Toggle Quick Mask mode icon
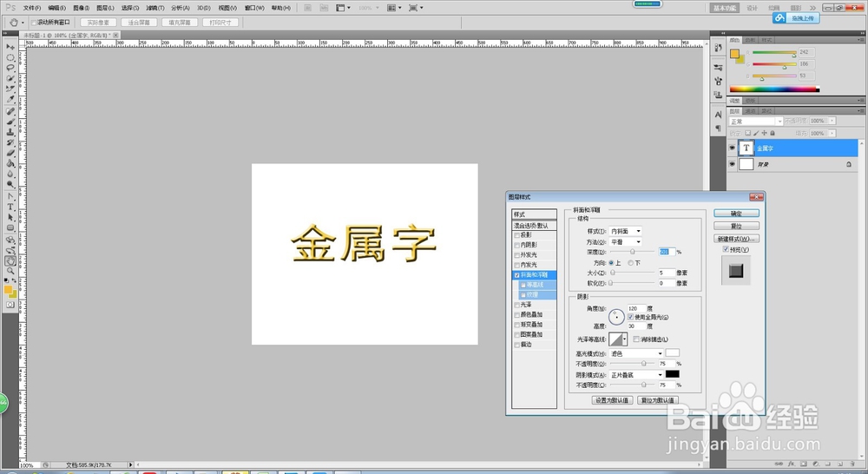Screen dimensions: 868x474 10,305
